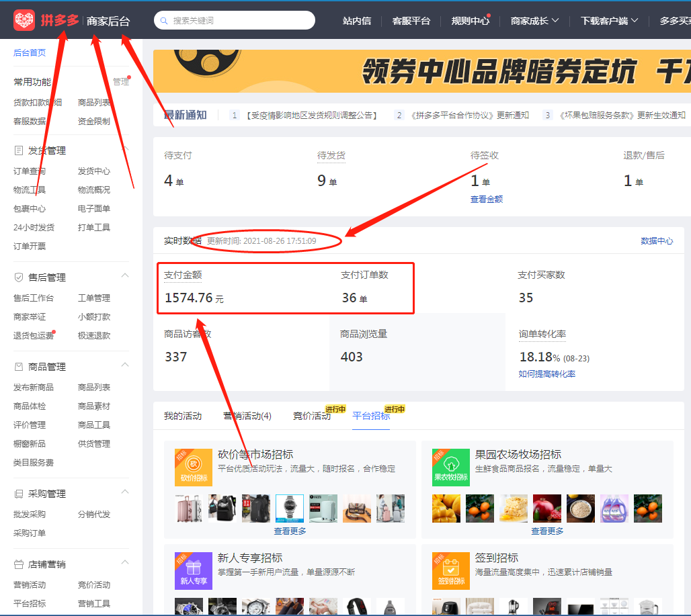The height and width of the screenshot is (616, 691).
Task: Collapse the 店铺营销 section
Action: point(125,562)
